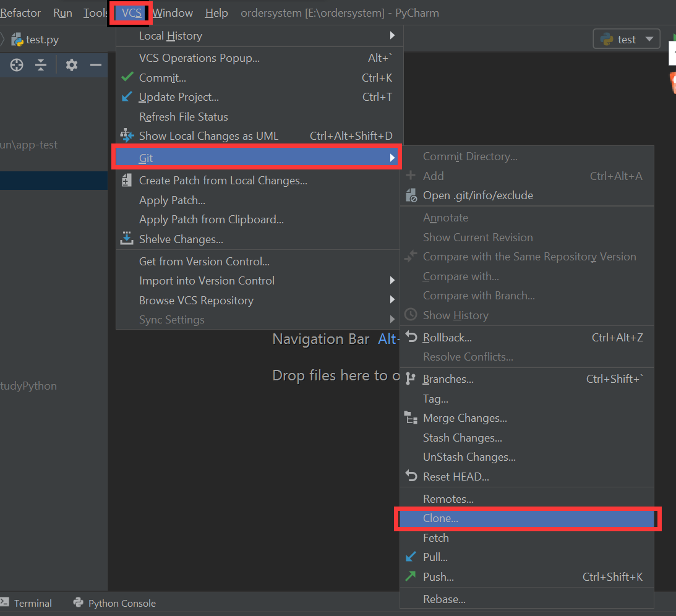The image size is (676, 616).
Task: Open the Terminal tool window tab
Action: click(x=27, y=602)
